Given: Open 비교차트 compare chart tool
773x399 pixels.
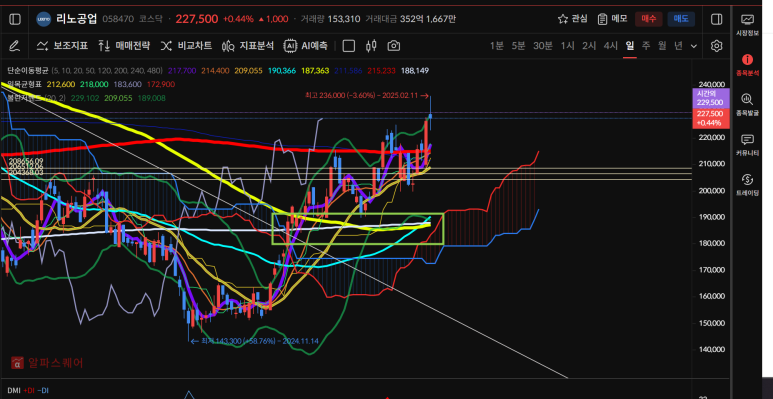Looking at the screenshot, I should tap(186, 46).
